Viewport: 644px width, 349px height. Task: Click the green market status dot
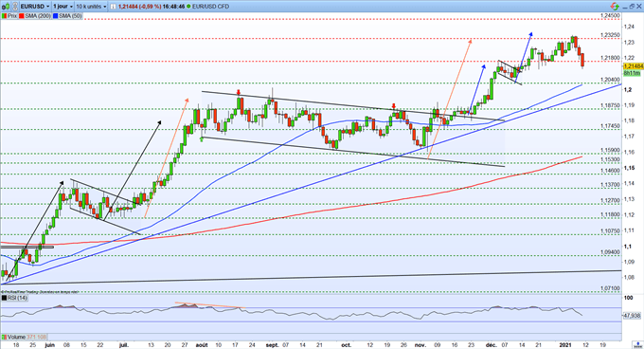[x=188, y=7]
